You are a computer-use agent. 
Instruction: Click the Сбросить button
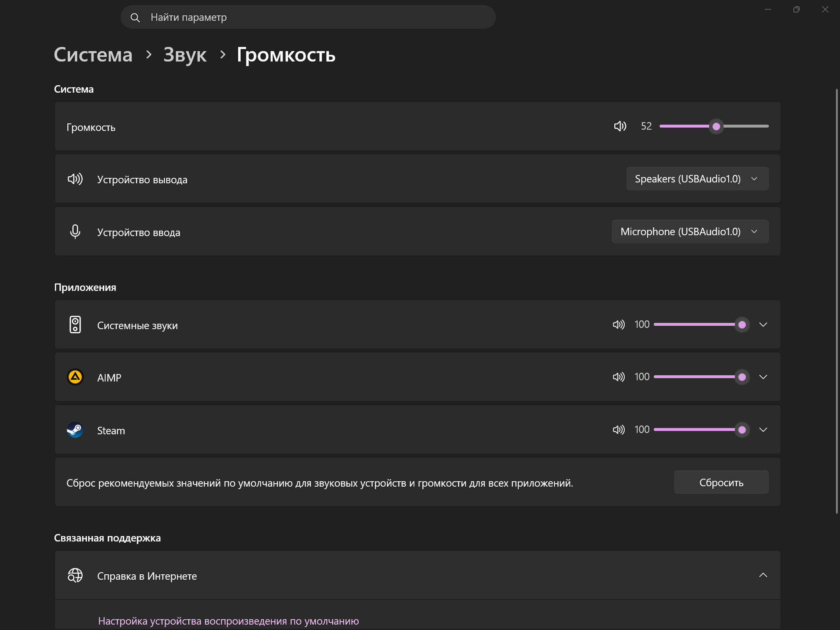721,482
